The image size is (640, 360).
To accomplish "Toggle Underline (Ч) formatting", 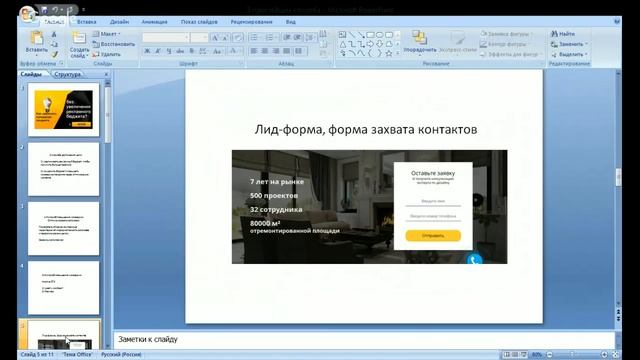I will pos(169,51).
